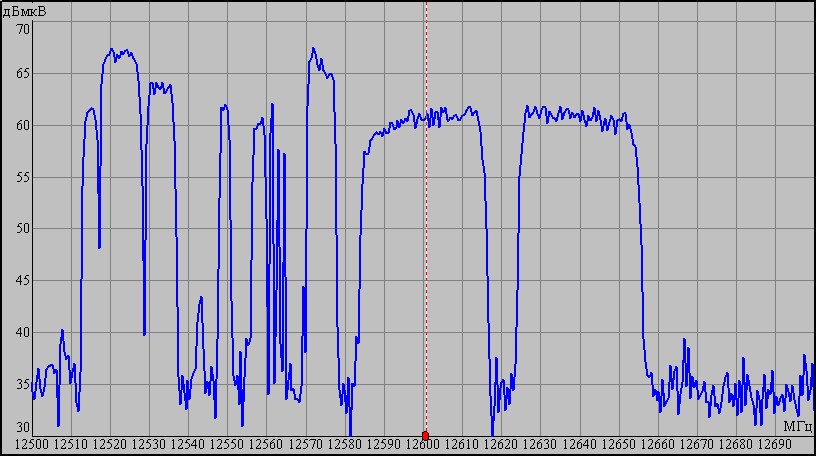Click the 55 level axis label
Screen dimensions: 816x456
pos(23,178)
